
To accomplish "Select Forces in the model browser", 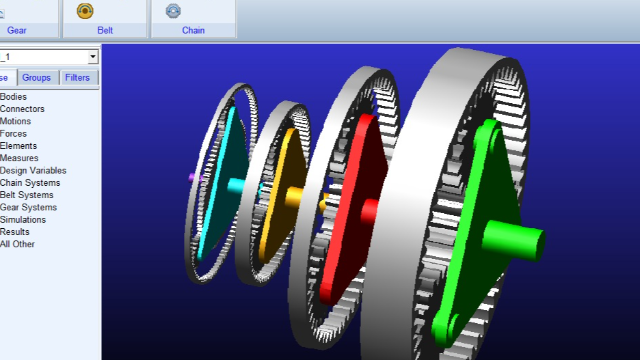I will 13,133.
